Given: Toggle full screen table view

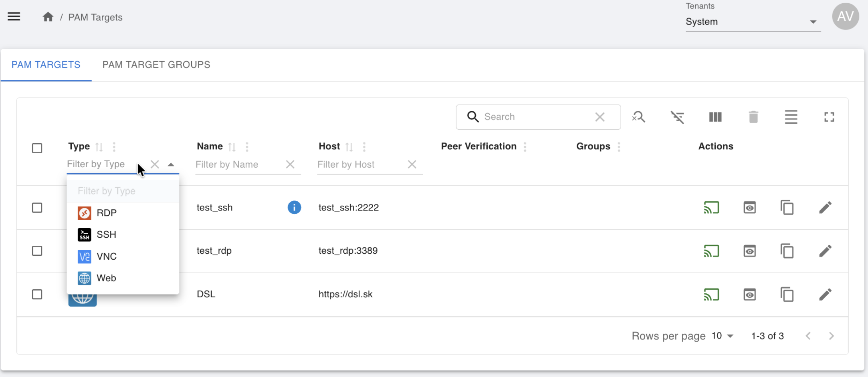Looking at the screenshot, I should [829, 117].
